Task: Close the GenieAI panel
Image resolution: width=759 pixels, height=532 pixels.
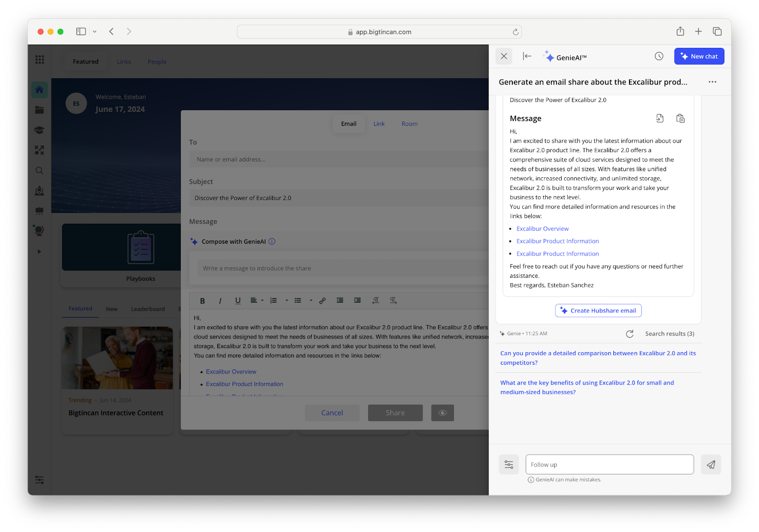Action: [x=504, y=56]
